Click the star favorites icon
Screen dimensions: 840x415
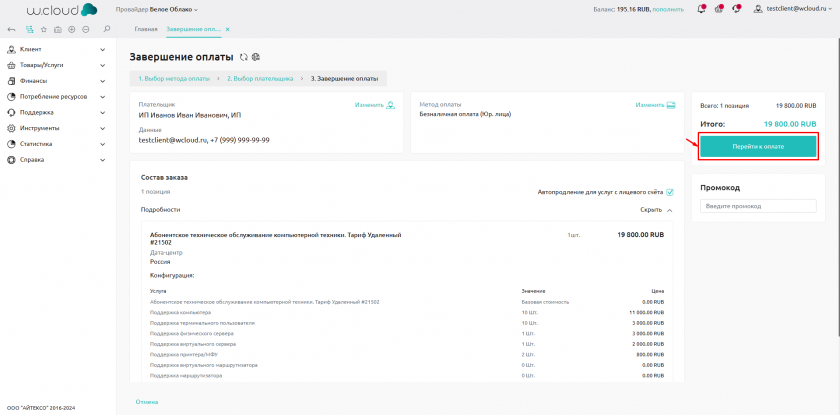(43, 29)
